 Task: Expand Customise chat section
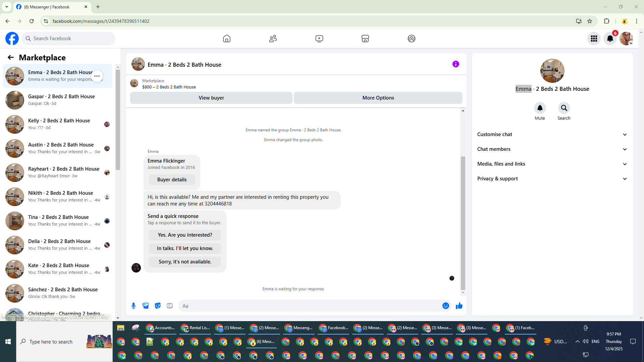[x=552, y=134]
